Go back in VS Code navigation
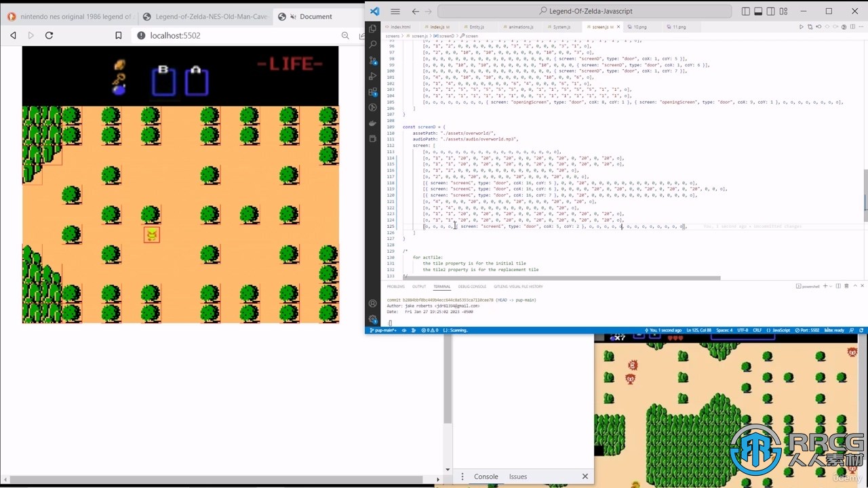The image size is (868, 488). pyautogui.click(x=415, y=12)
